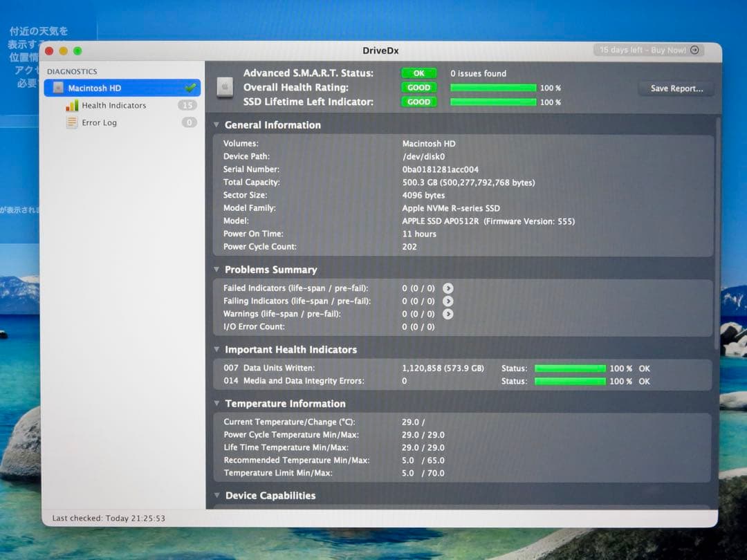
Task: Click the arrow next to Failed Indicators
Action: tap(448, 288)
